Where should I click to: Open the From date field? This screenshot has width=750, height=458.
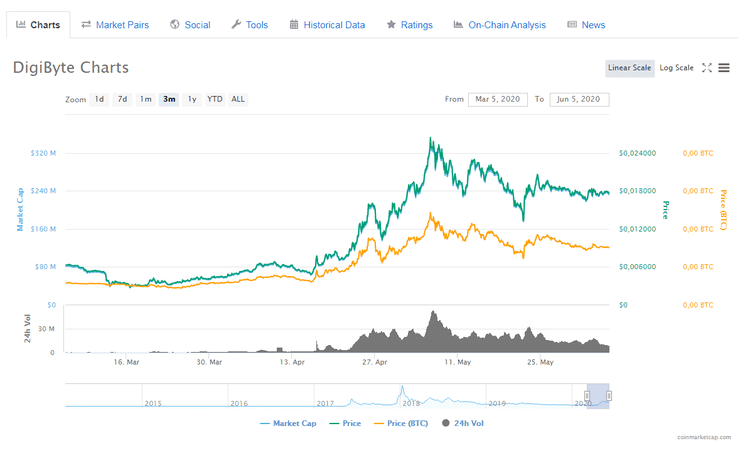click(x=498, y=99)
